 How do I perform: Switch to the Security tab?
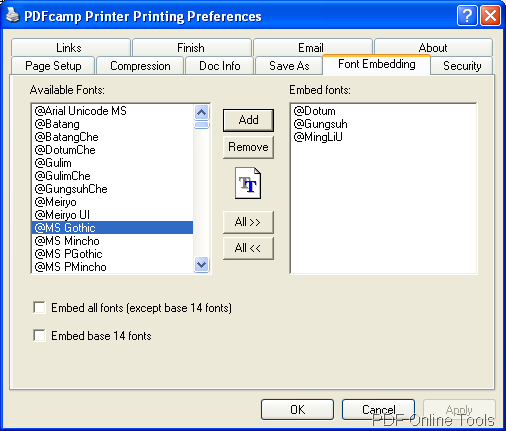point(462,66)
